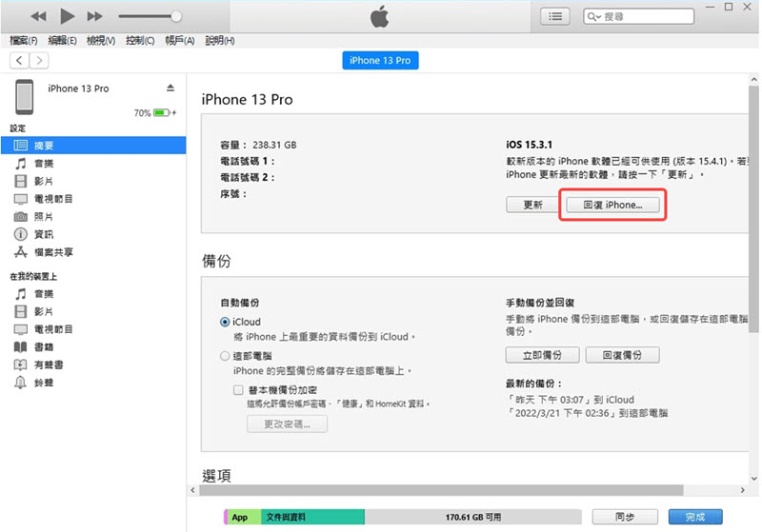Click the iOS 15.3.1 version text
This screenshot has height=532, width=762.
[x=529, y=145]
